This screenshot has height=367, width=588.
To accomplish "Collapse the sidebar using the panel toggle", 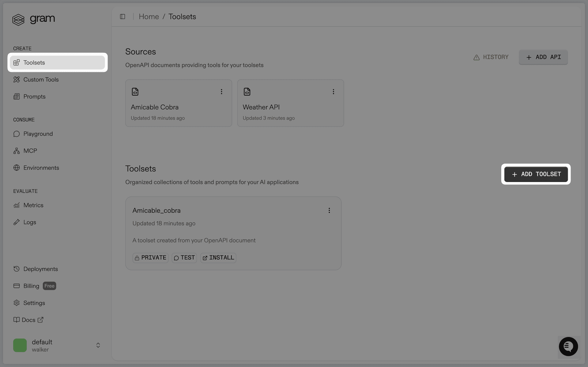I will click(123, 17).
